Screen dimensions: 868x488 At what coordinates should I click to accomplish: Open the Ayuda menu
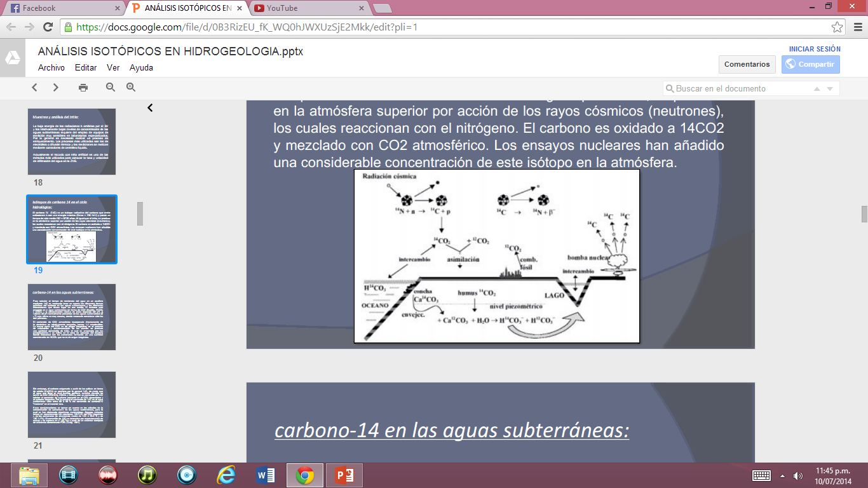141,67
